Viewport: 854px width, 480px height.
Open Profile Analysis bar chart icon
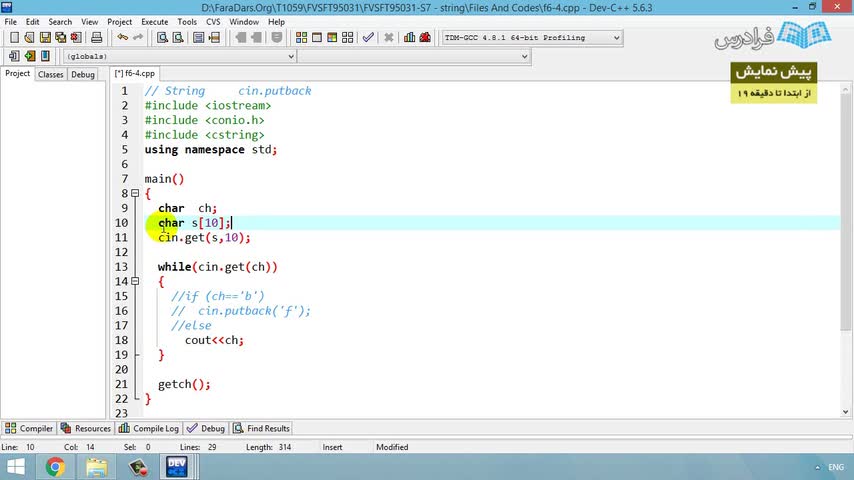click(410, 38)
